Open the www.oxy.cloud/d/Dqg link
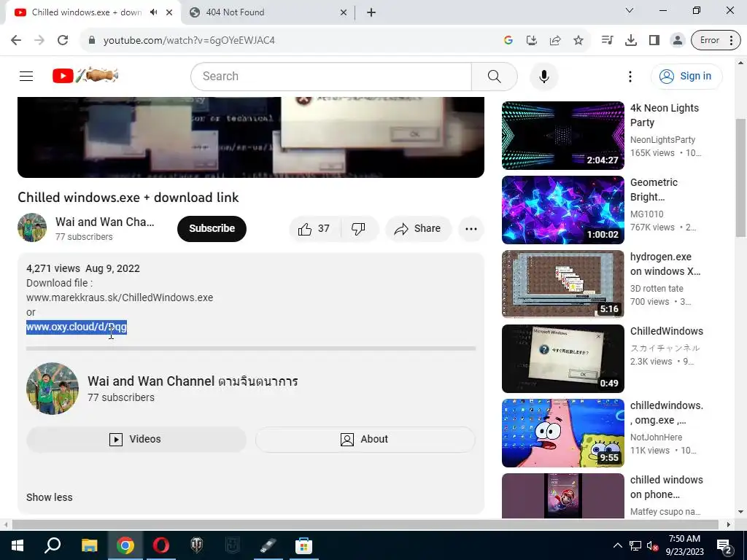747x560 pixels. [x=76, y=327]
